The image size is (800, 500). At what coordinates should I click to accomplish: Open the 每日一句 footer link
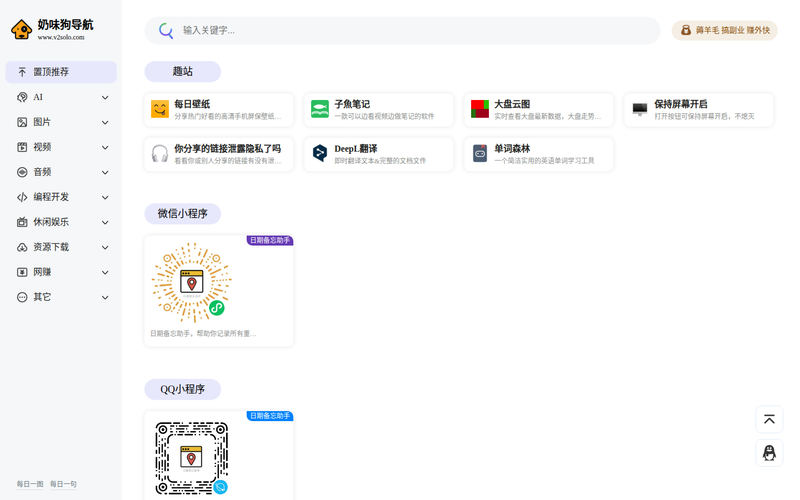(63, 484)
